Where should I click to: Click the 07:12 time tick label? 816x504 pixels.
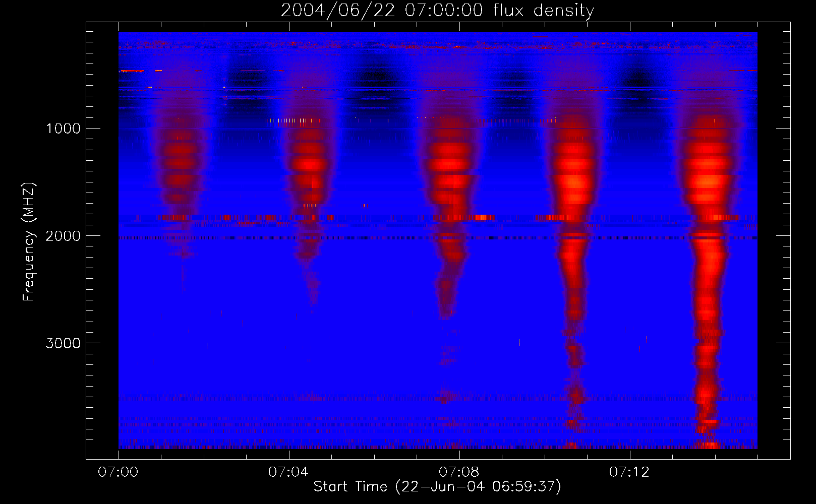(629, 472)
